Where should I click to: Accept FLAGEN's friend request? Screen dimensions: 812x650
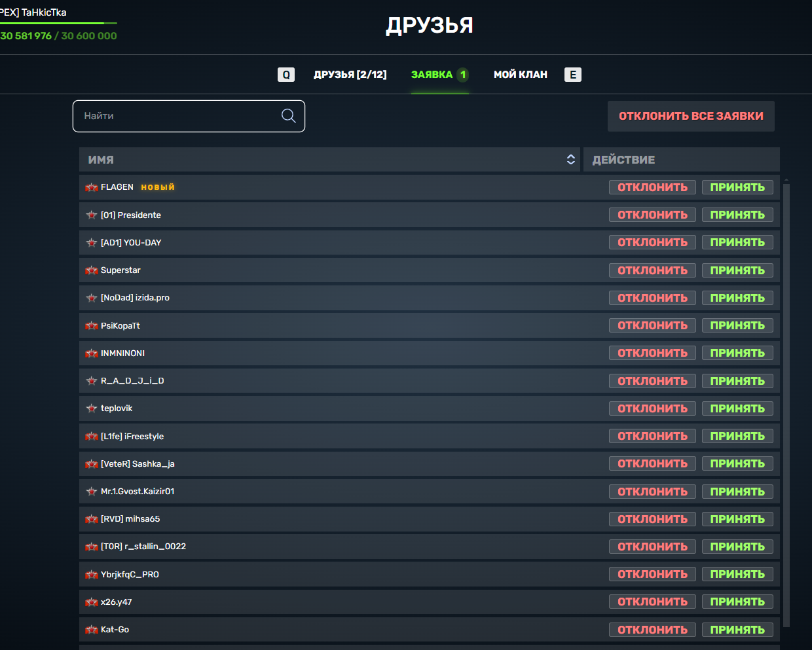[737, 187]
